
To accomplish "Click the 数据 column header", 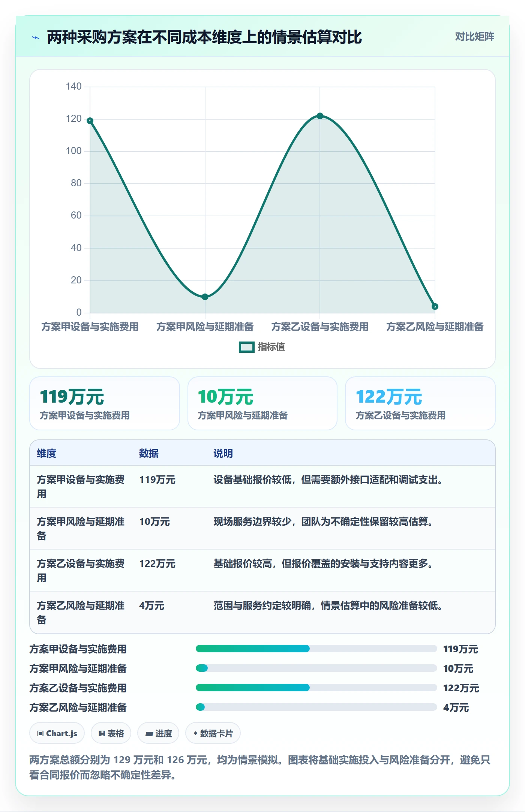I will [149, 453].
